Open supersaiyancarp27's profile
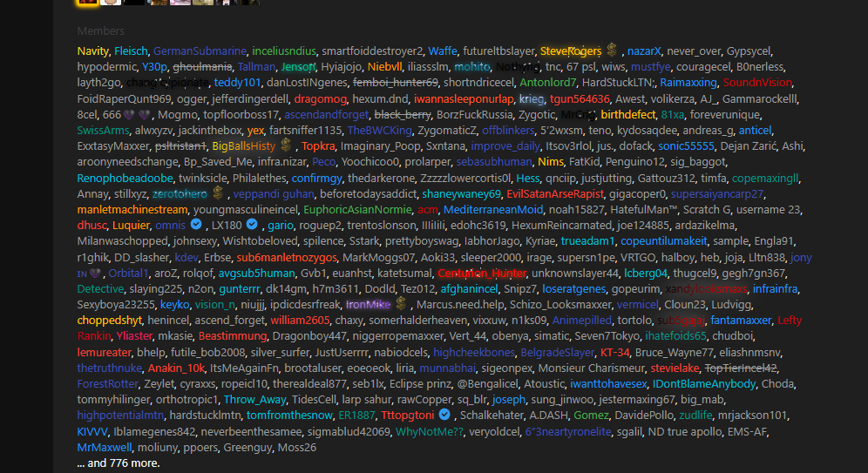Image resolution: width=868 pixels, height=473 pixels. 717,194
